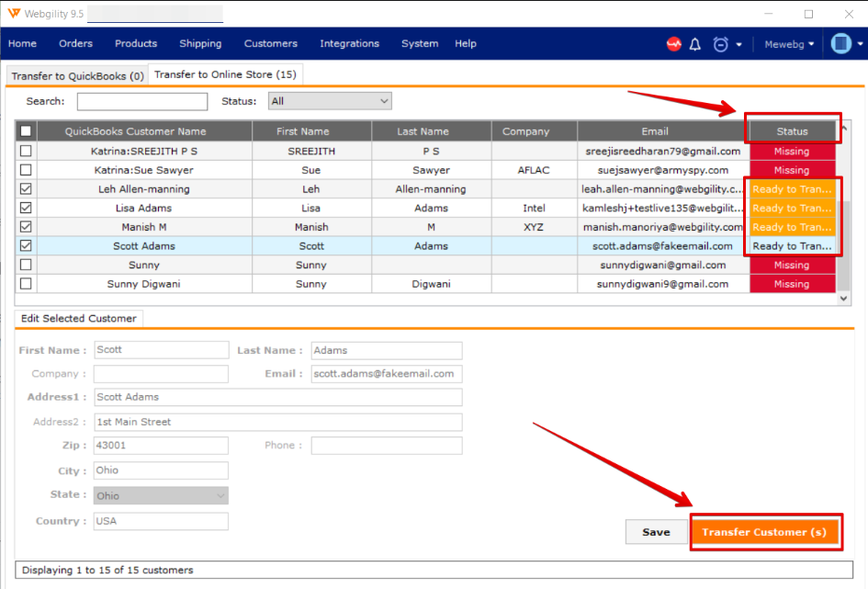Check the Sunny Digwani row checkbox
The width and height of the screenshot is (868, 589).
pos(26,283)
